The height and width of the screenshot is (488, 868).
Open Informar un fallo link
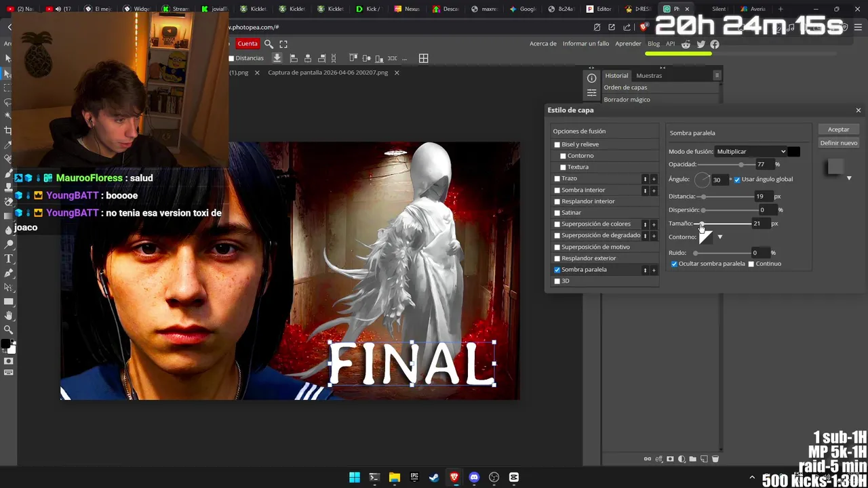(x=586, y=44)
